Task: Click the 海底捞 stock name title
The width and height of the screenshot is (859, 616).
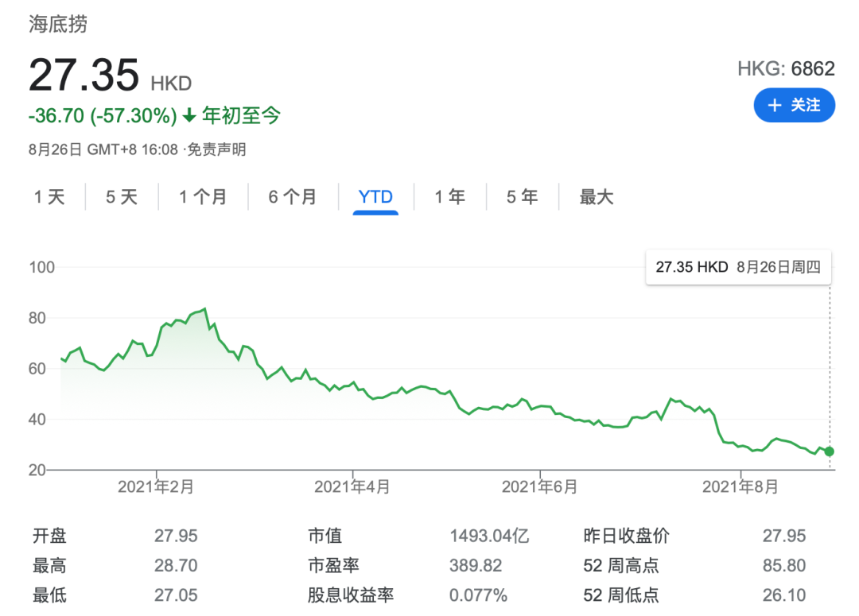Action: coord(58,24)
